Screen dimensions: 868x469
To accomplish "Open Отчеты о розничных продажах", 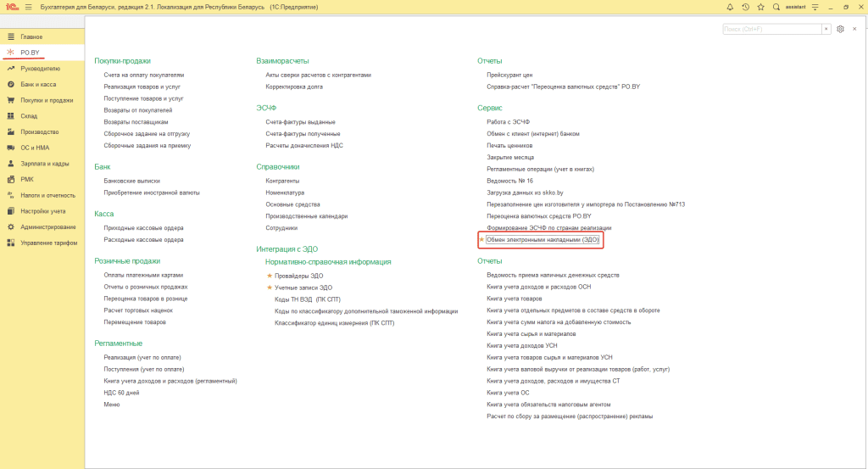I will coord(146,287).
